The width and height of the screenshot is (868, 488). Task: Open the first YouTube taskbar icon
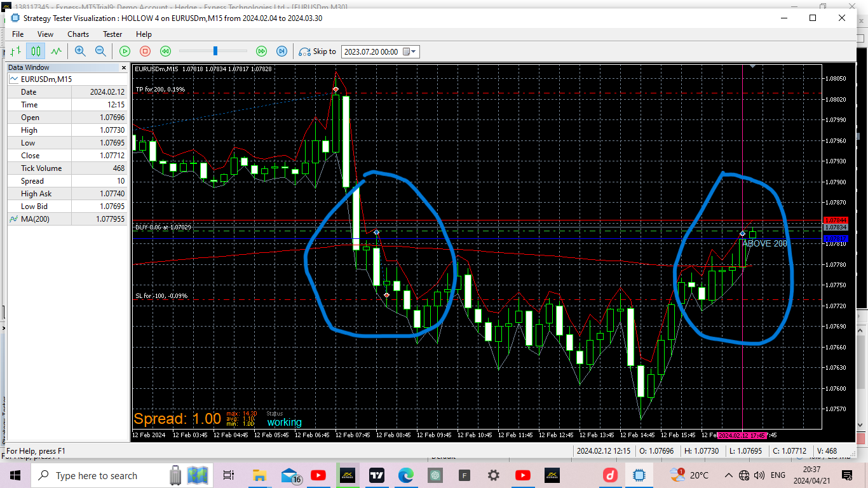point(318,475)
